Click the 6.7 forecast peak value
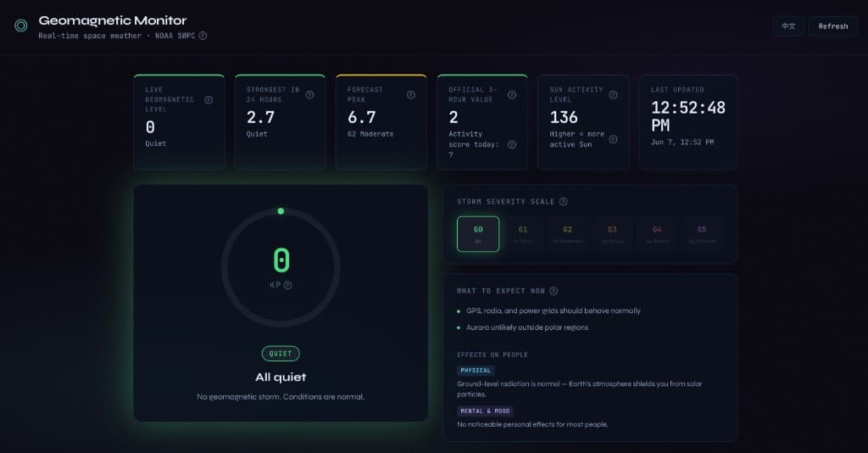Image resolution: width=868 pixels, height=453 pixels. (x=361, y=117)
